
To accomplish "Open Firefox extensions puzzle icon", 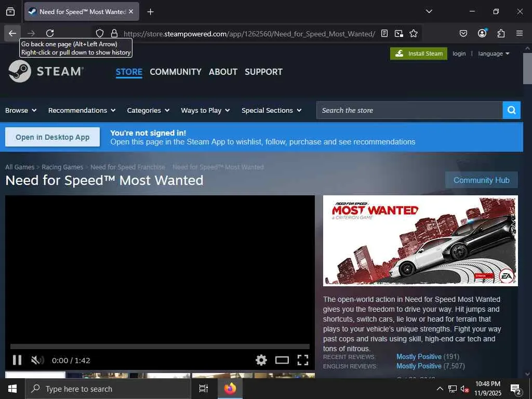I will [x=501, y=33].
